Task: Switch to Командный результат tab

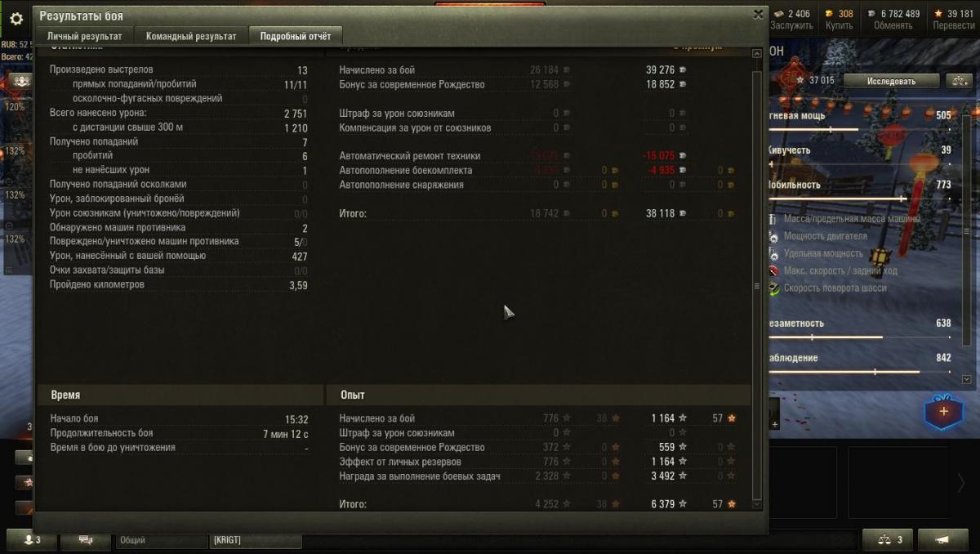Action: 191,36
